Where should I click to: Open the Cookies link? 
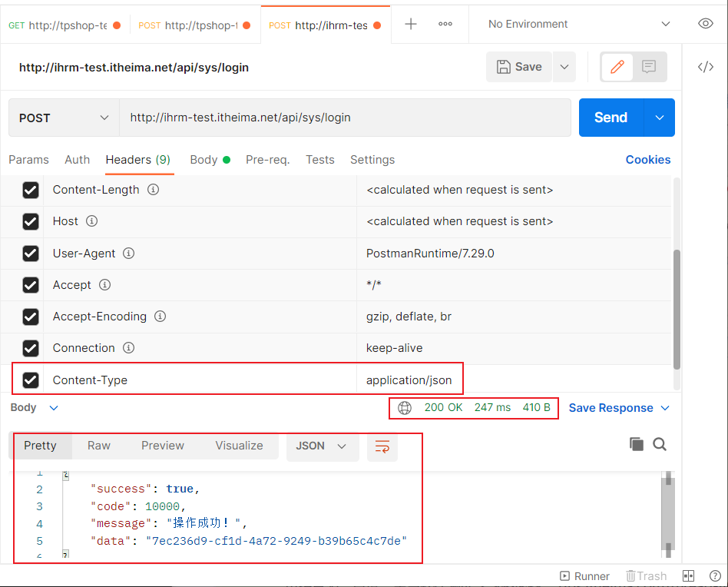(647, 160)
